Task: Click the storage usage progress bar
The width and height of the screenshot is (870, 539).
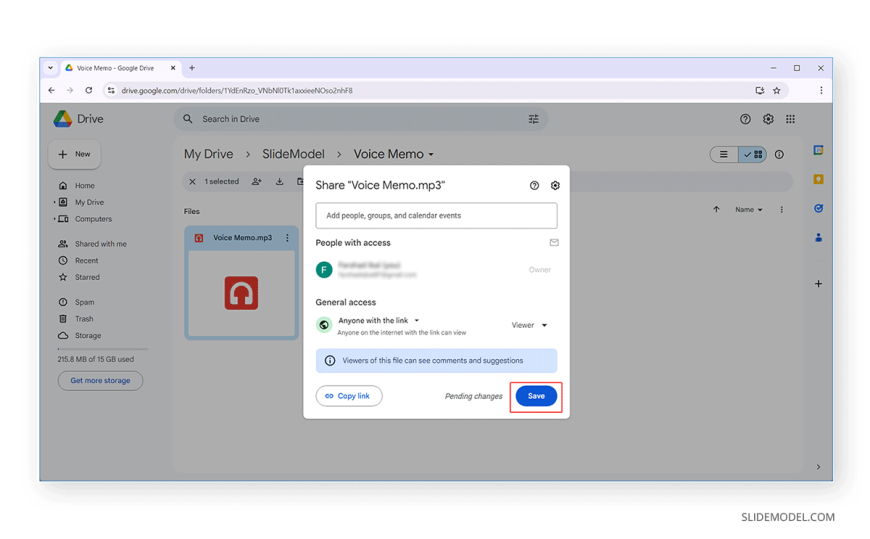Action: [103, 349]
